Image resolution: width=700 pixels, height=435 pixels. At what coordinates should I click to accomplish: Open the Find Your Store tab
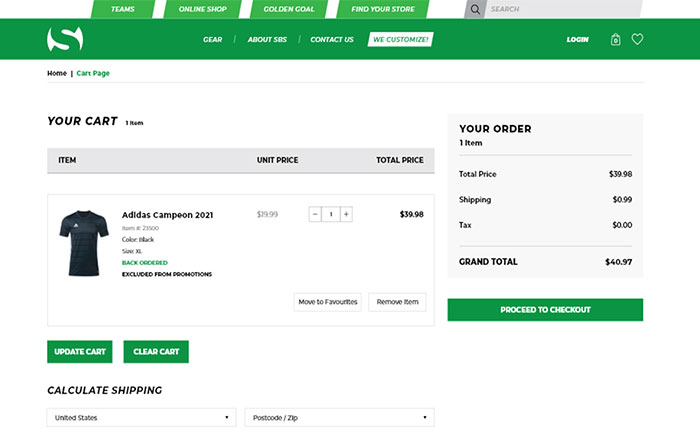click(x=383, y=9)
